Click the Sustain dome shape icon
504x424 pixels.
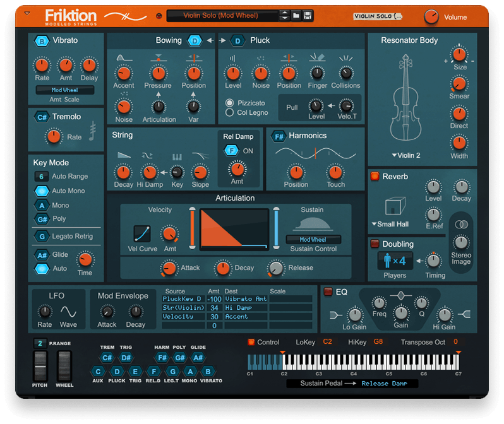click(313, 224)
